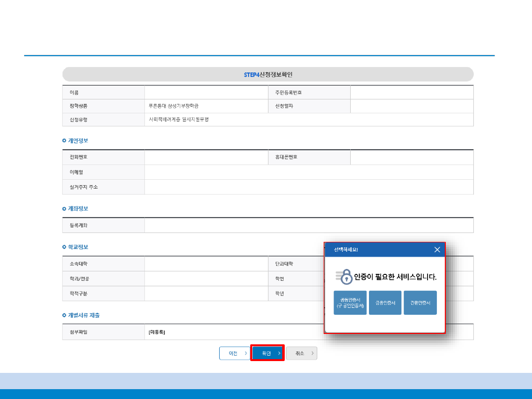This screenshot has height=399, width=532.
Task: Click the [미등록] attachment status text
Action: pos(157,332)
